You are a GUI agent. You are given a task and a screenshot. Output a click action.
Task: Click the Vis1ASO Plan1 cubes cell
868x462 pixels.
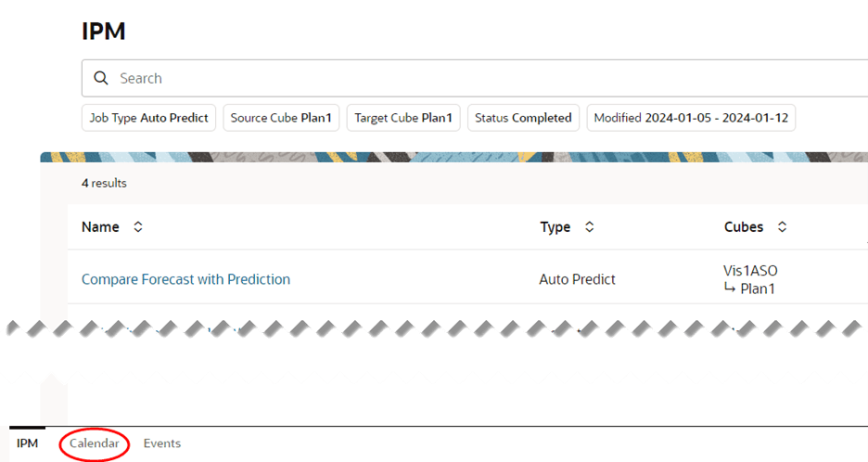750,279
